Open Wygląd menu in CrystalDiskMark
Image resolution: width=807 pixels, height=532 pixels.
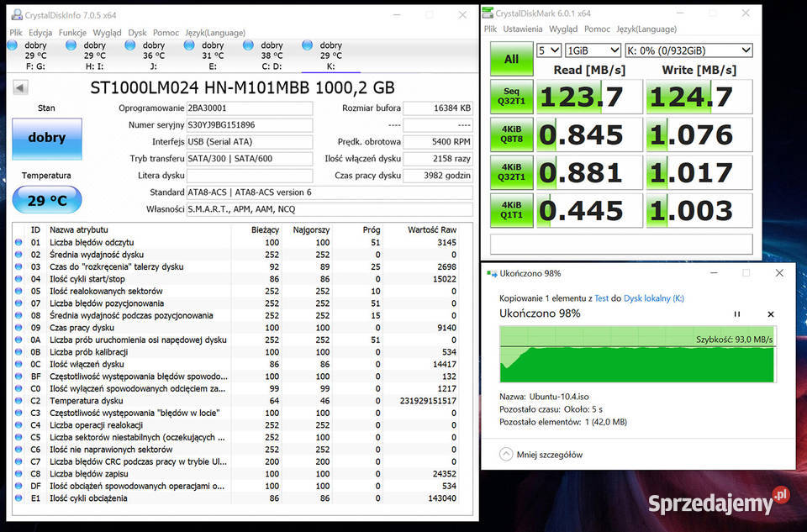563,29
